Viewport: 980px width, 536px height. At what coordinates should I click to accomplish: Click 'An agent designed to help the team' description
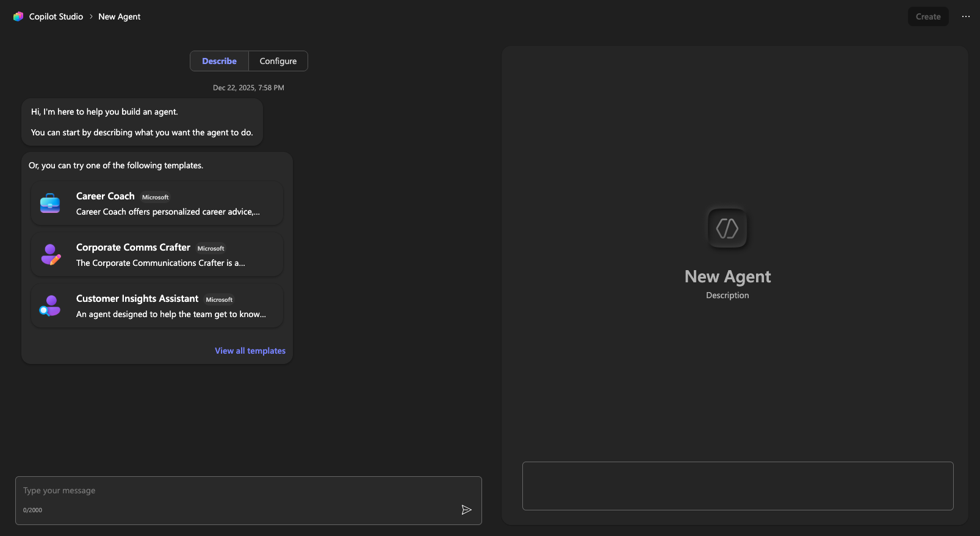(x=171, y=314)
